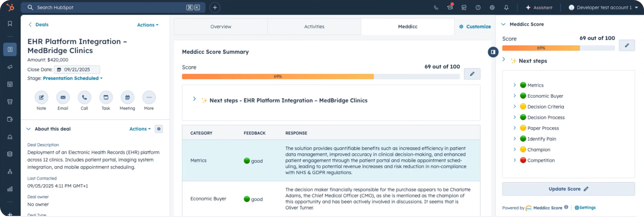Screen dimensions: 644x217
Task: Create a Note for this deal
Action: pos(41,97)
